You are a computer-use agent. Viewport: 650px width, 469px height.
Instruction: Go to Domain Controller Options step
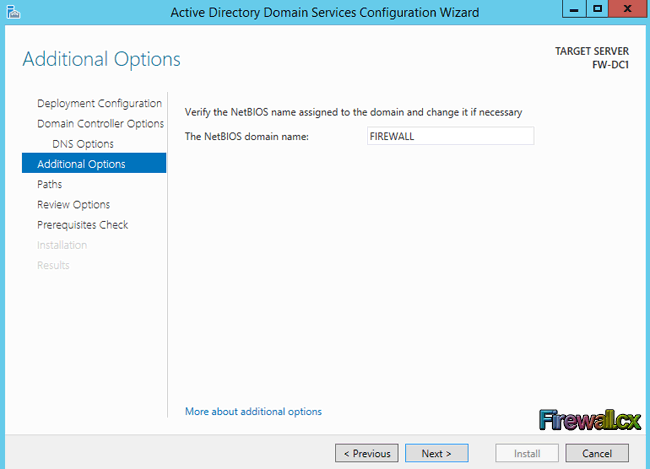[x=100, y=124]
